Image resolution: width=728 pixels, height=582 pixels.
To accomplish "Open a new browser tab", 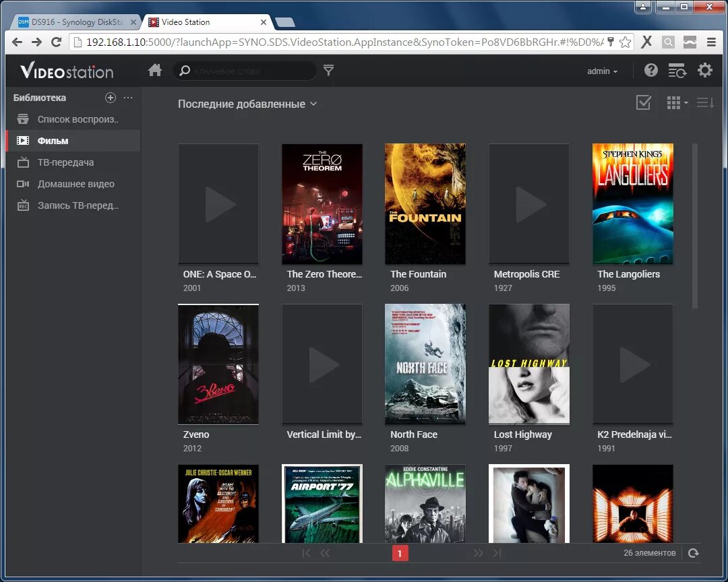I will 285,22.
